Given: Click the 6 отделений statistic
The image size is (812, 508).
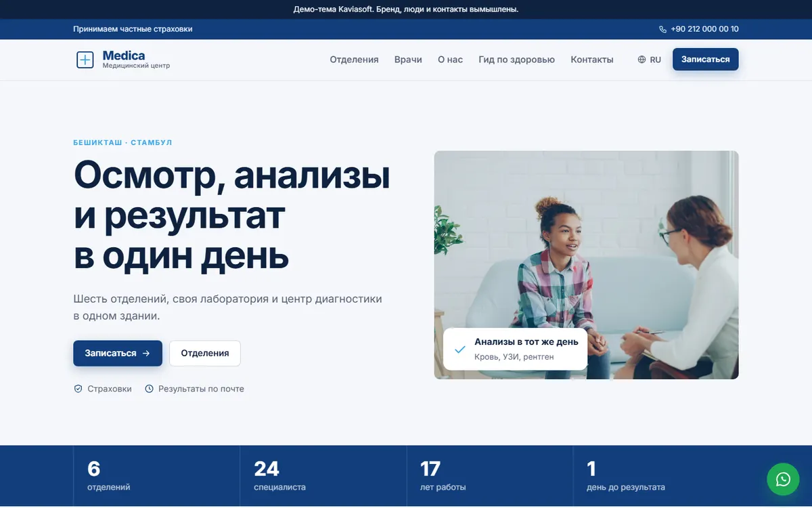Looking at the screenshot, I should [108, 475].
